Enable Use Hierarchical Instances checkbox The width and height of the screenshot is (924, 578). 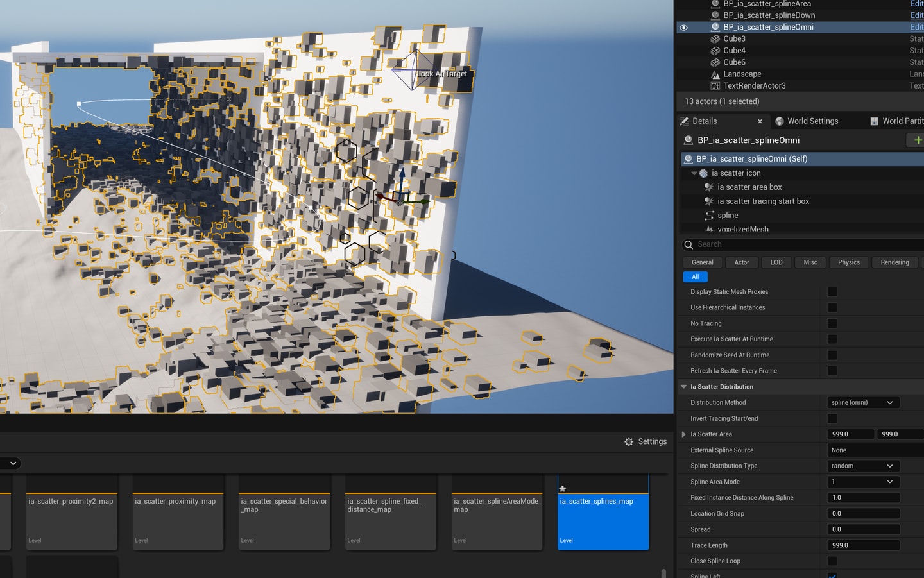coord(832,307)
